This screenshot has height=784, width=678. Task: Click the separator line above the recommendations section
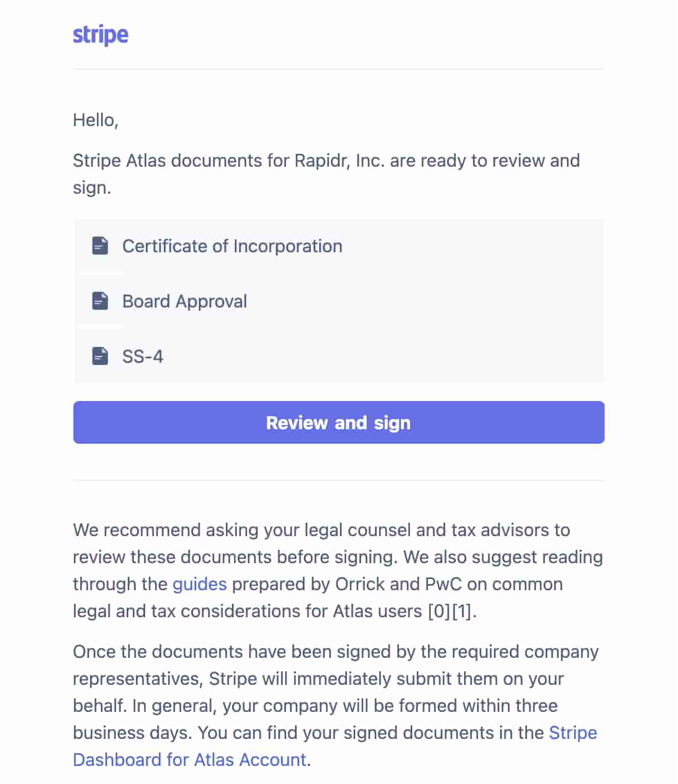[x=338, y=481]
